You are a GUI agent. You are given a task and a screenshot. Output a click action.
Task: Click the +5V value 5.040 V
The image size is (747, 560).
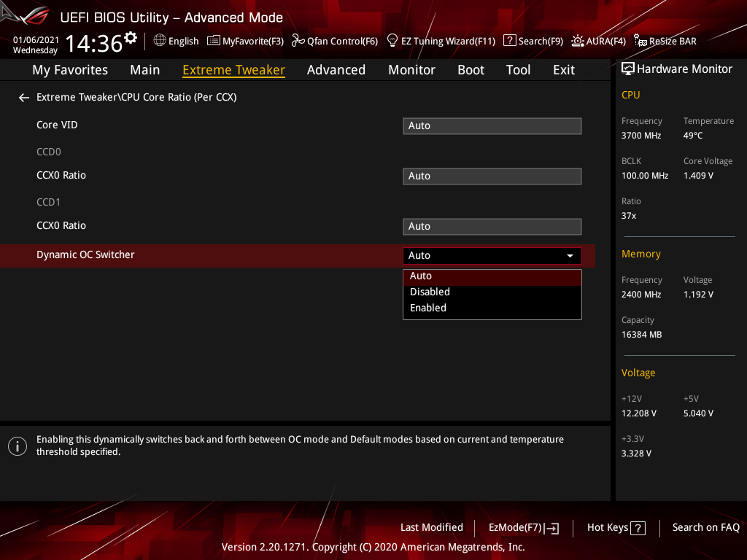[698, 413]
